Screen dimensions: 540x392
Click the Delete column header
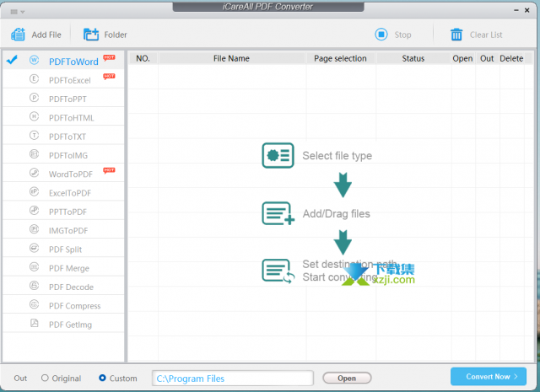511,58
